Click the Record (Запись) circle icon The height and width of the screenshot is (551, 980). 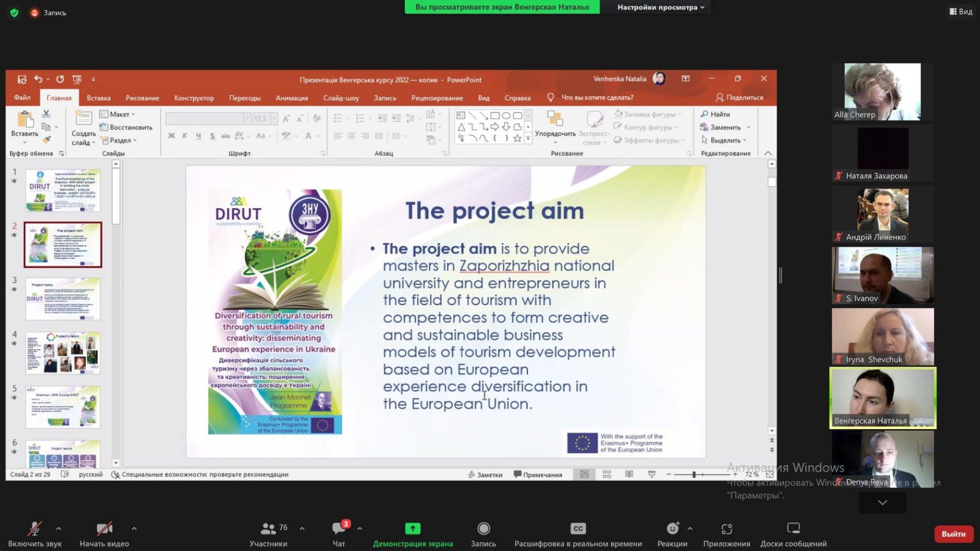point(483,529)
